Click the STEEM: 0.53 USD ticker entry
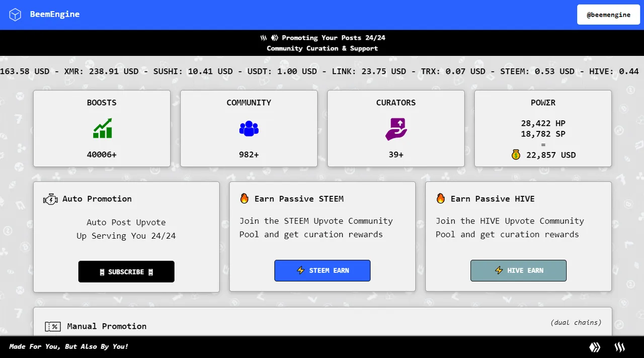Viewport: 644px width, 358px height. coord(537,71)
